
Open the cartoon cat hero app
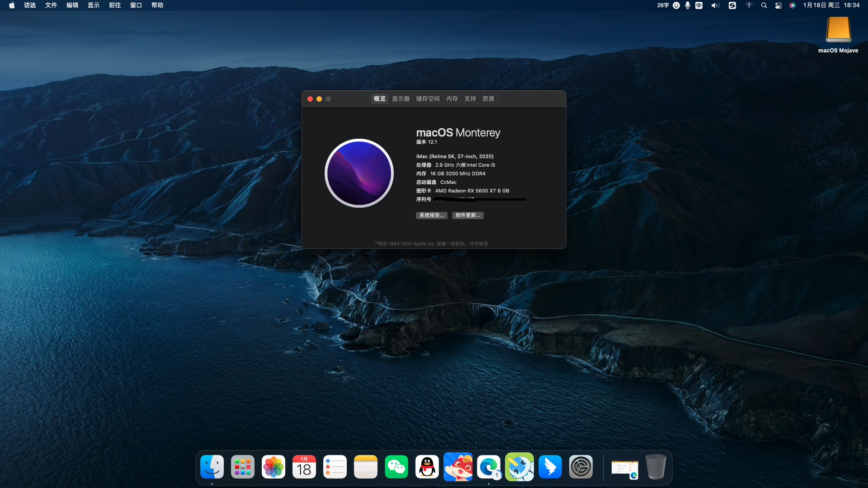[x=458, y=467]
